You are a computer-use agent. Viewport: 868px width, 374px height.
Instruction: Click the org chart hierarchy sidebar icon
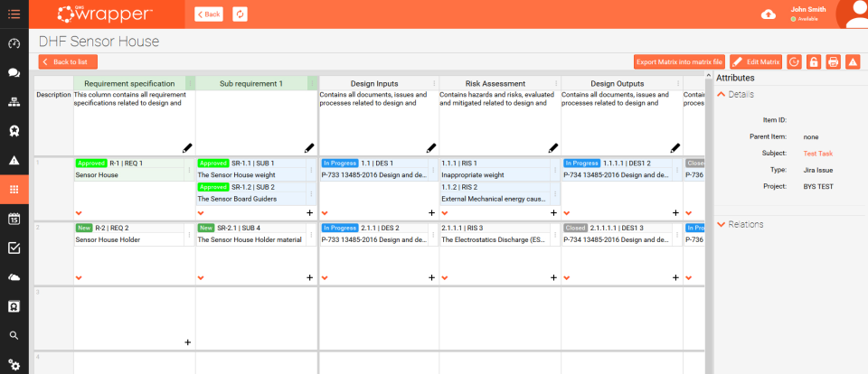[14, 102]
